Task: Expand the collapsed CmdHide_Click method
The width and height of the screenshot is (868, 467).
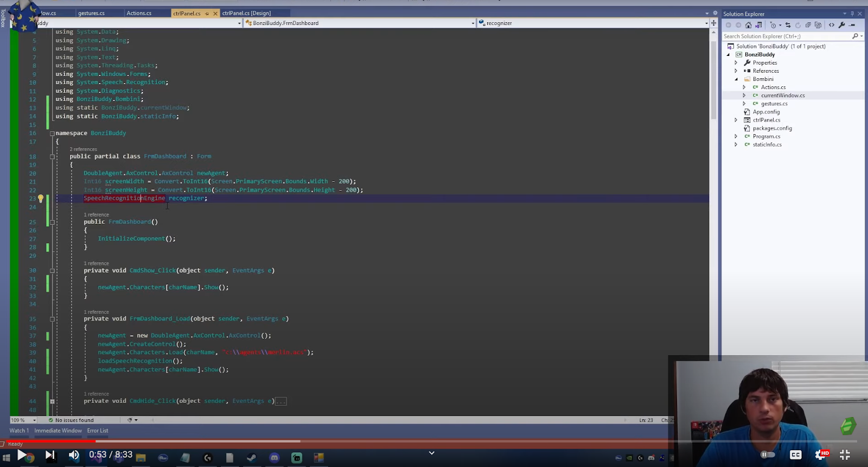Action: coord(52,401)
